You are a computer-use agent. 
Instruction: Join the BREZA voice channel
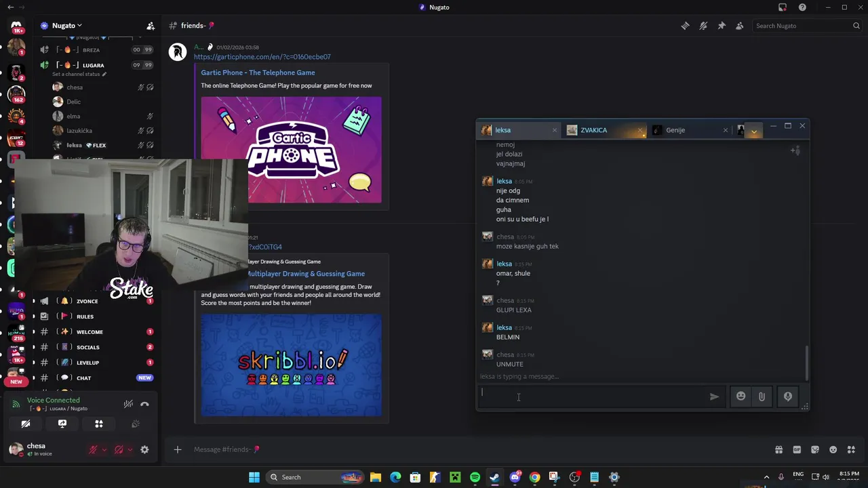pyautogui.click(x=91, y=49)
